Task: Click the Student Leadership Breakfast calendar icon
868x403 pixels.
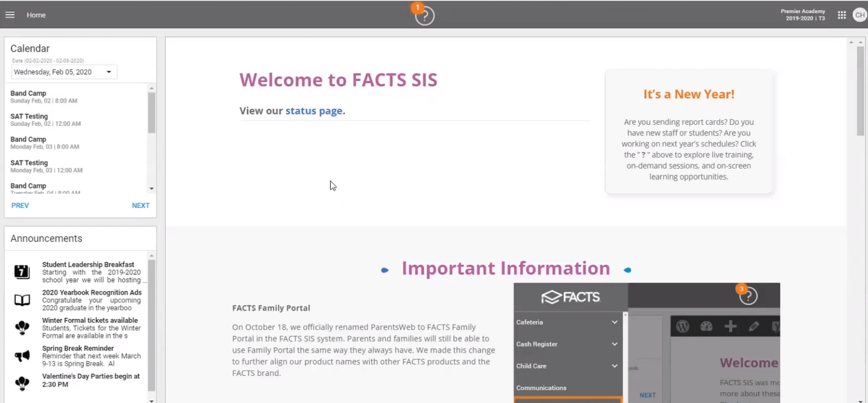Action: (x=22, y=271)
